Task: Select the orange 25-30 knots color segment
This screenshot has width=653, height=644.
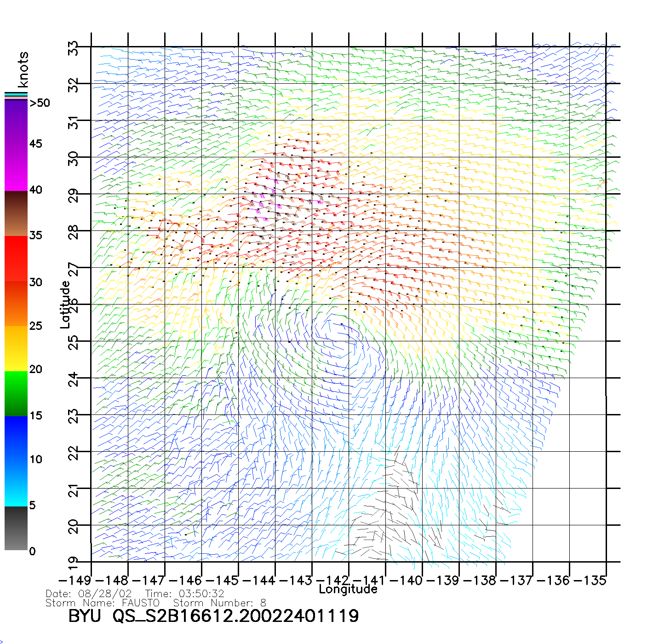Action: click(x=16, y=304)
